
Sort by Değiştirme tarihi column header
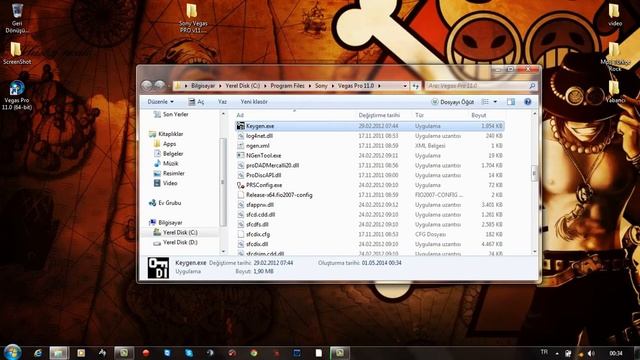point(379,116)
